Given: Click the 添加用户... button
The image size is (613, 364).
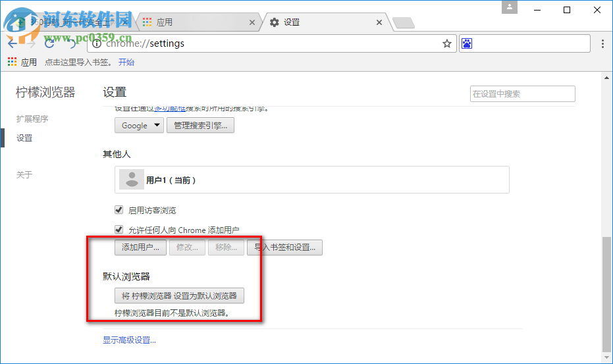Looking at the screenshot, I should point(140,247).
